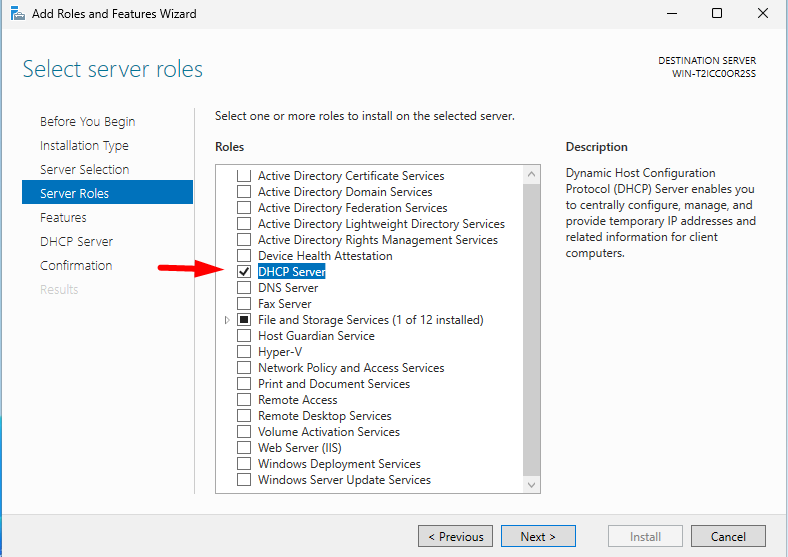788x557 pixels.
Task: Select Fax Server label text
Action: [x=284, y=304]
